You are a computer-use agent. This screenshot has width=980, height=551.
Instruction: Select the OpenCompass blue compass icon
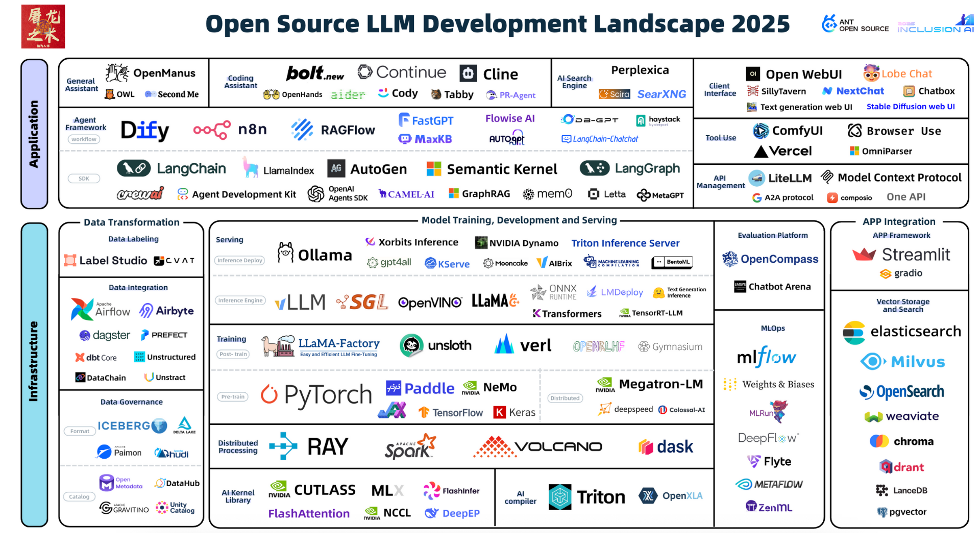[x=730, y=259]
